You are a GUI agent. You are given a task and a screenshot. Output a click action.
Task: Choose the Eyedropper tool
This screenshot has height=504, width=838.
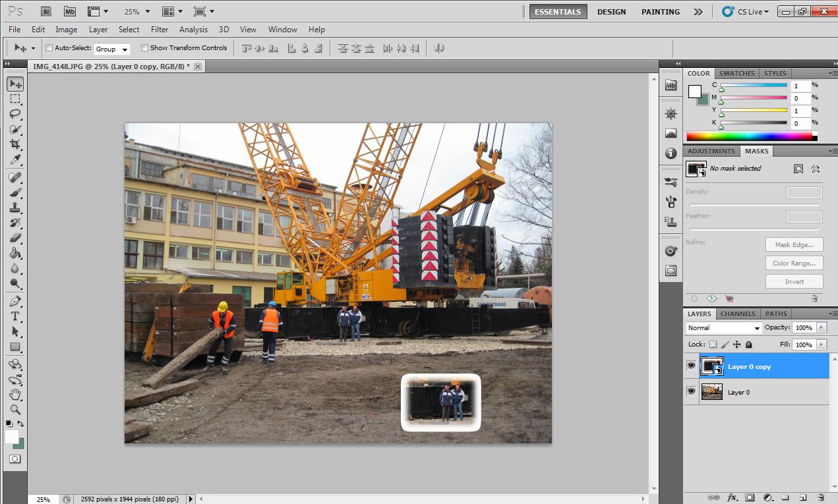15,160
